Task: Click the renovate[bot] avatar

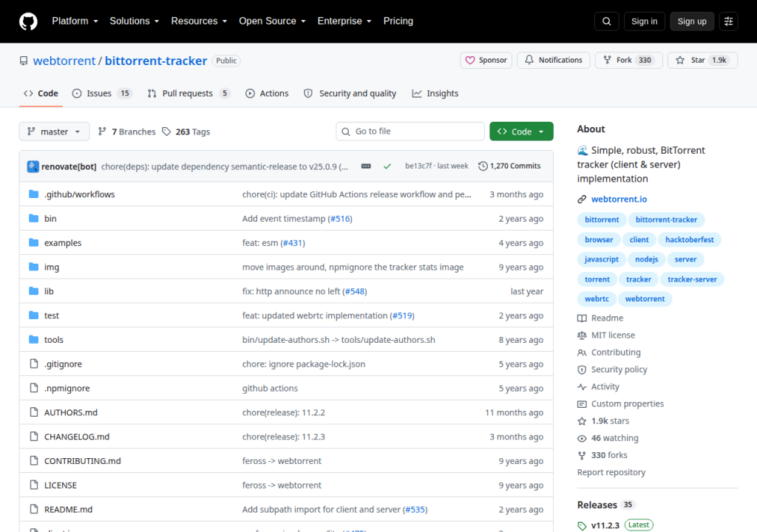Action: tap(33, 166)
